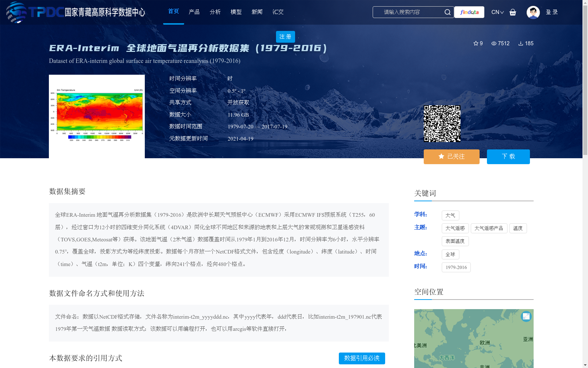588x368 pixels.
Task: Click the download count icon
Action: (x=521, y=43)
